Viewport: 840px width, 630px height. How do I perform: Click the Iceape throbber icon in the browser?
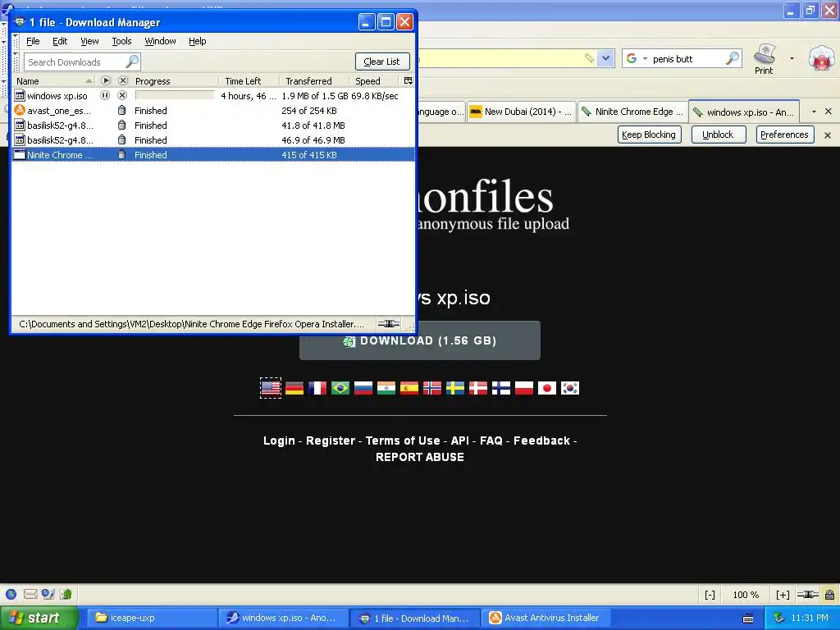click(x=822, y=57)
